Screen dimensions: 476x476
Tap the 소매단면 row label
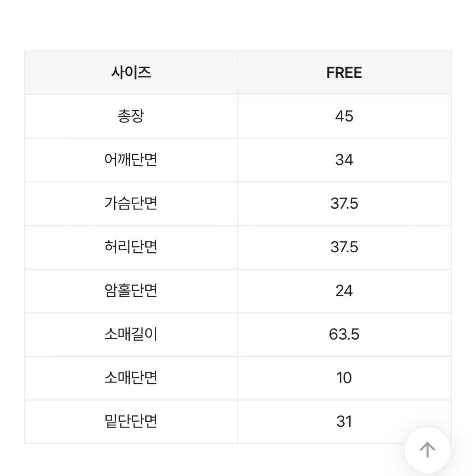tap(131, 378)
